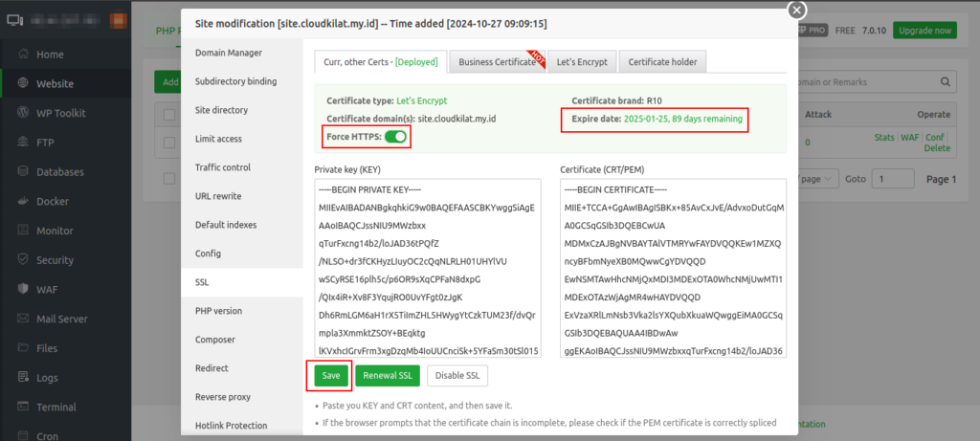
Task: Click Delete link in Operate column
Action: pyautogui.click(x=937, y=148)
